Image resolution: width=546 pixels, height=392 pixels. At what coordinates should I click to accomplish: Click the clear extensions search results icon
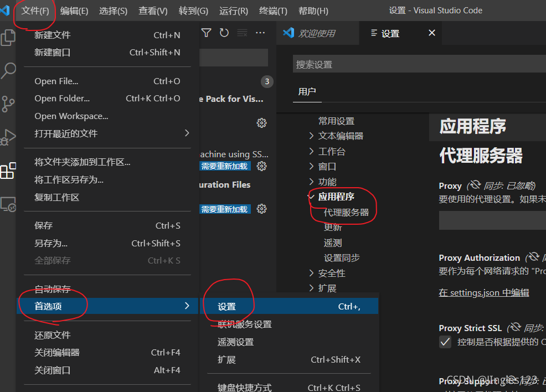click(x=242, y=33)
